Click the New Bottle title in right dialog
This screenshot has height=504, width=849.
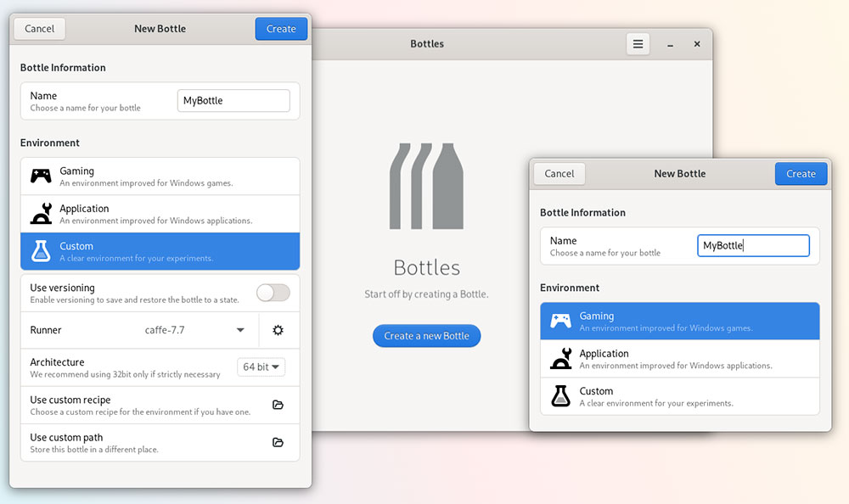click(x=680, y=174)
